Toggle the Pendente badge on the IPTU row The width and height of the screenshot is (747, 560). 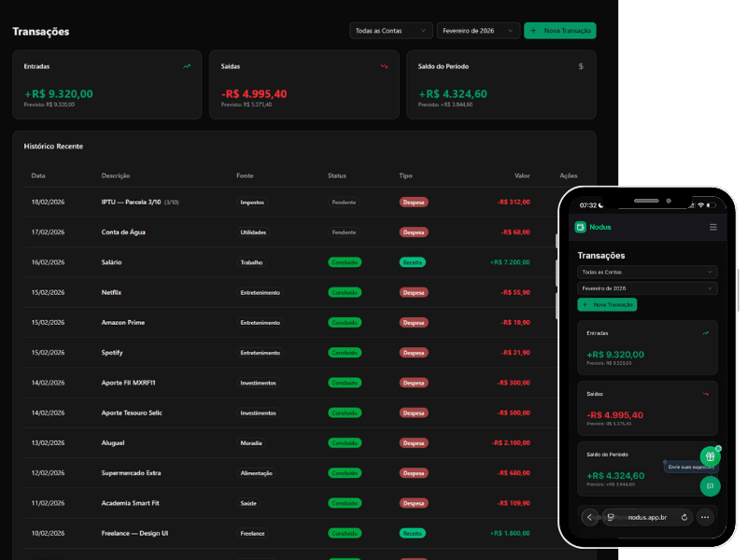pyautogui.click(x=344, y=203)
